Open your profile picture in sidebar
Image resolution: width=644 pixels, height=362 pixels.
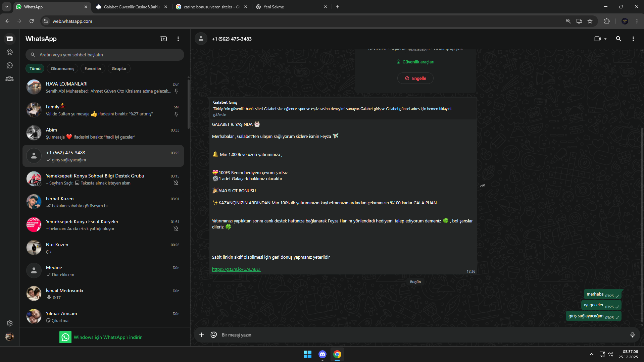click(10, 337)
